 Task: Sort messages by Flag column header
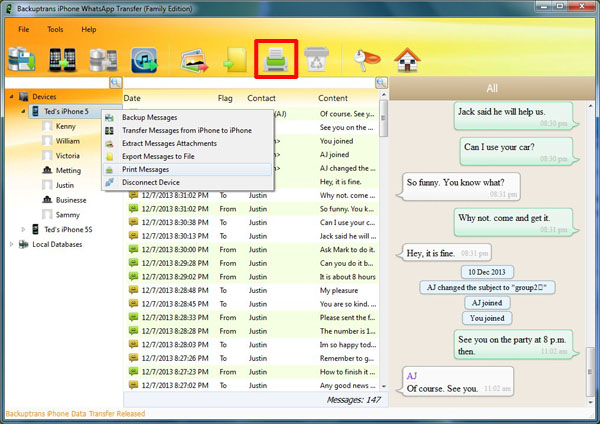(x=225, y=98)
